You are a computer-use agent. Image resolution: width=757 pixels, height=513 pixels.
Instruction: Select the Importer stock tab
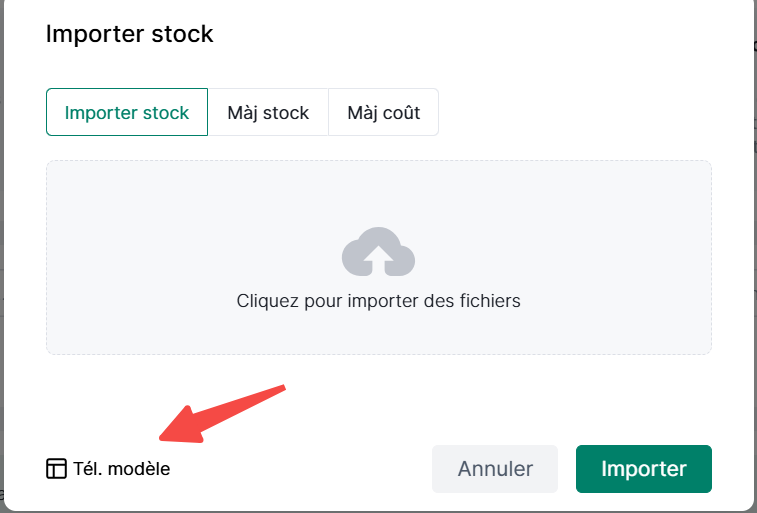tap(127, 112)
